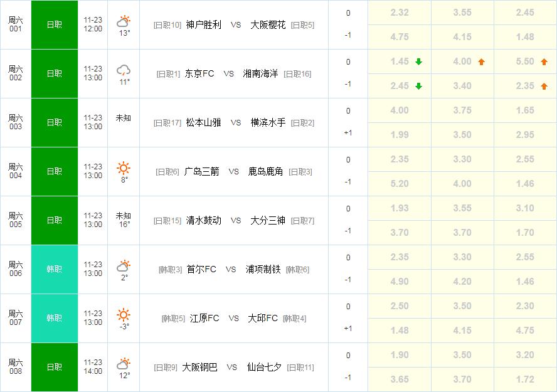Click the orange up arrow beside odds 2.35
The image size is (557, 392).
click(543, 85)
